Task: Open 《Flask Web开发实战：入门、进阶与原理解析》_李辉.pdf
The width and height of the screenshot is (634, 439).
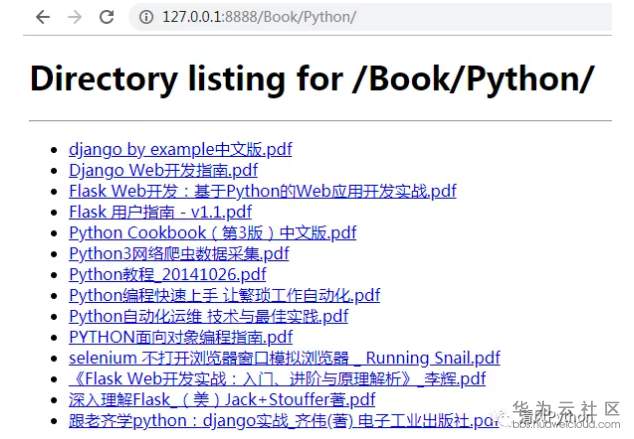Action: [277, 379]
